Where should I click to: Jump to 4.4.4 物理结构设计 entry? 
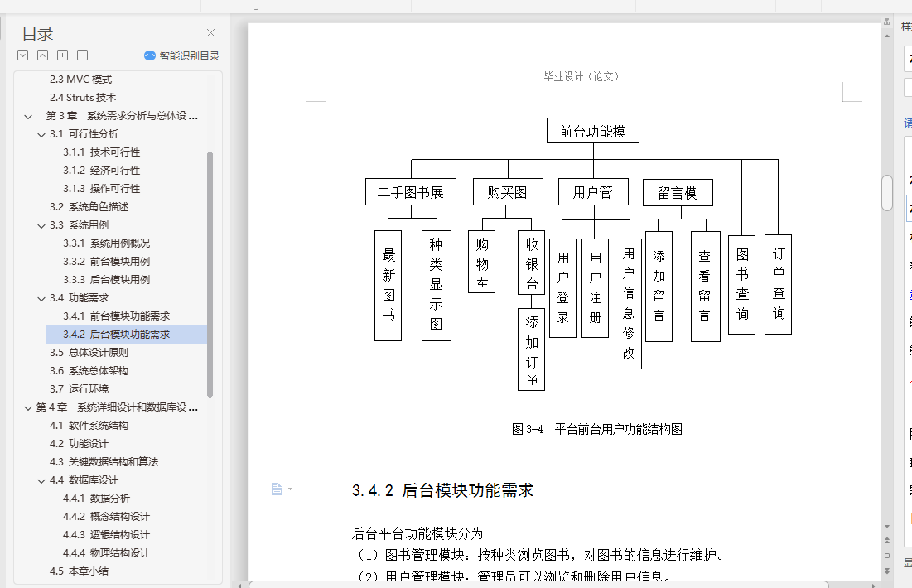pos(106,552)
